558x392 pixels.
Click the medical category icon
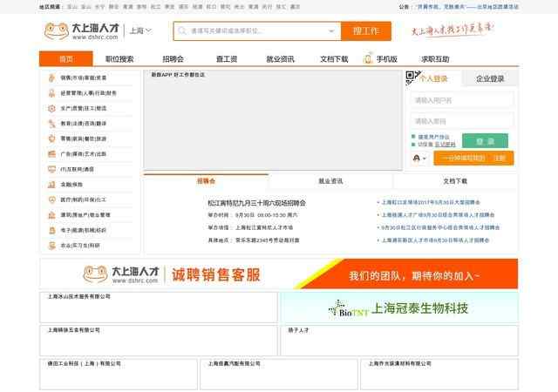52,199
